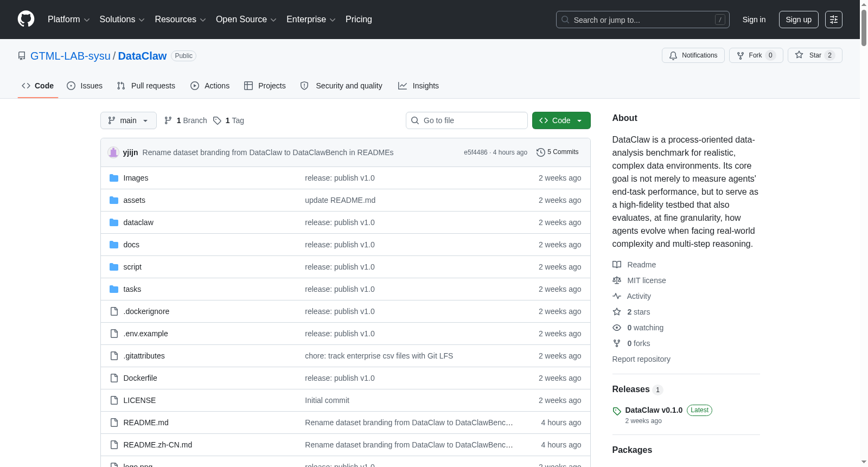Click the repository icon beside GTML-LAB-sysu

[x=22, y=56]
